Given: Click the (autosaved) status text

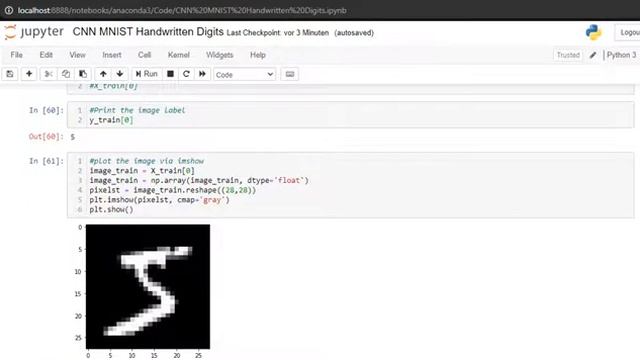Looking at the screenshot, I should [354, 33].
